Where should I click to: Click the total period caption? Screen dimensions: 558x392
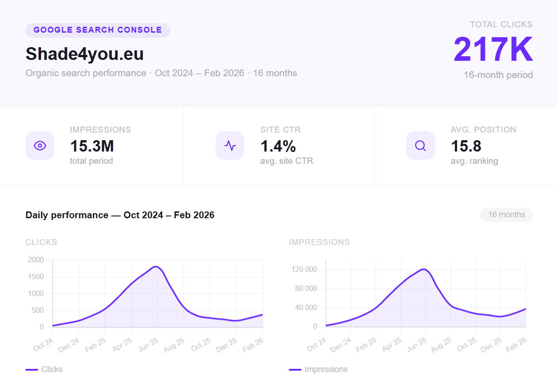point(91,161)
